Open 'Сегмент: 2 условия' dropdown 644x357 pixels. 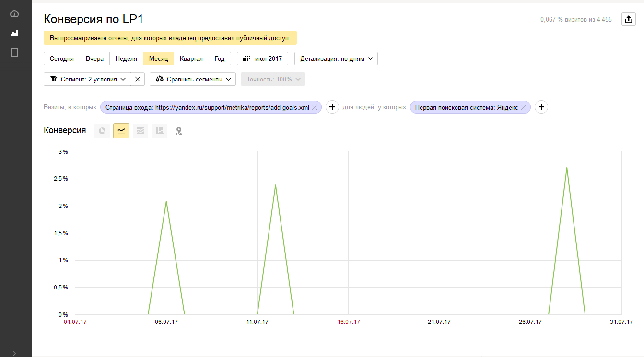coord(87,79)
